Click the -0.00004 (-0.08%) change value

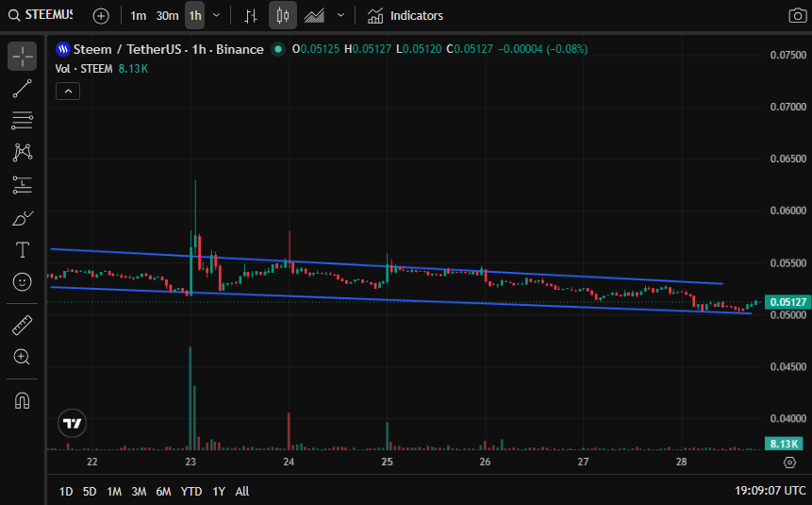click(x=542, y=49)
